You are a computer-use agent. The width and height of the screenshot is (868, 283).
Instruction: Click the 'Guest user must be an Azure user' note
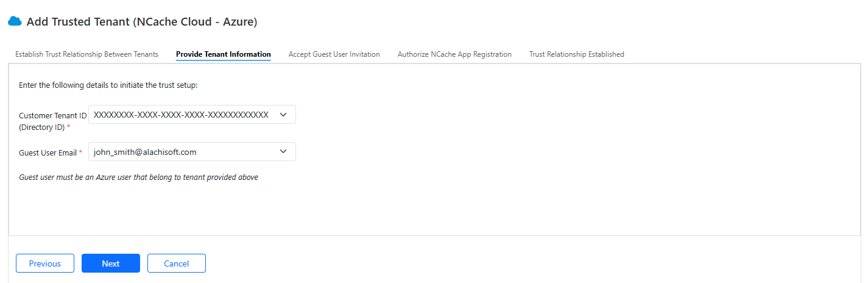click(x=138, y=177)
